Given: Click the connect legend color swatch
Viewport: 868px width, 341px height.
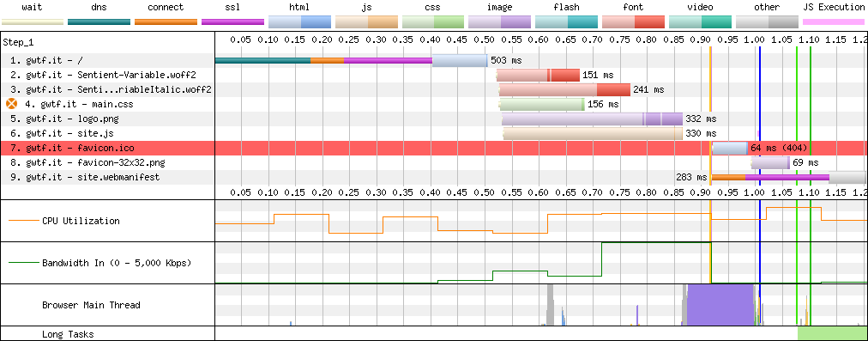Looking at the screenshot, I should coord(166,22).
